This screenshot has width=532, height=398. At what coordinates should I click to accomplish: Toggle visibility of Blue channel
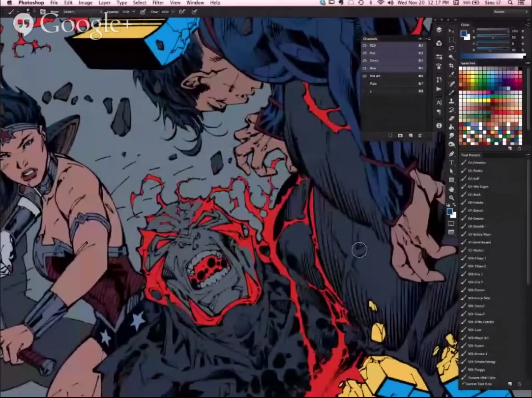tap(365, 68)
